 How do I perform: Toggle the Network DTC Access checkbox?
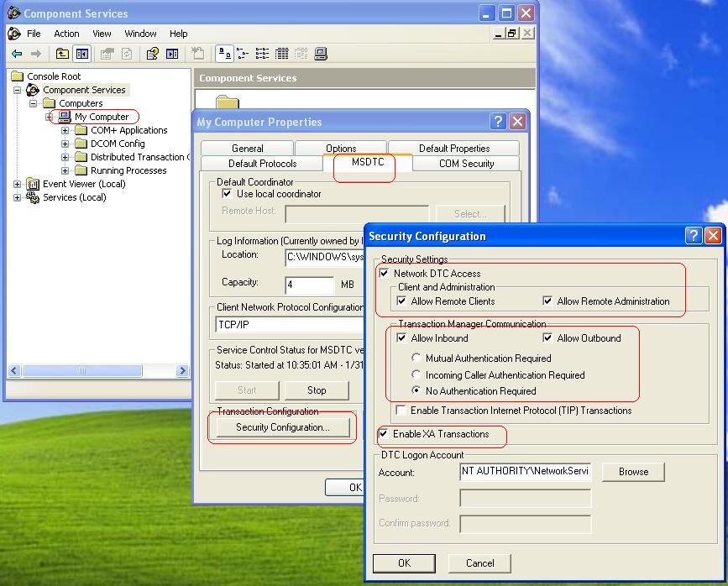point(384,273)
